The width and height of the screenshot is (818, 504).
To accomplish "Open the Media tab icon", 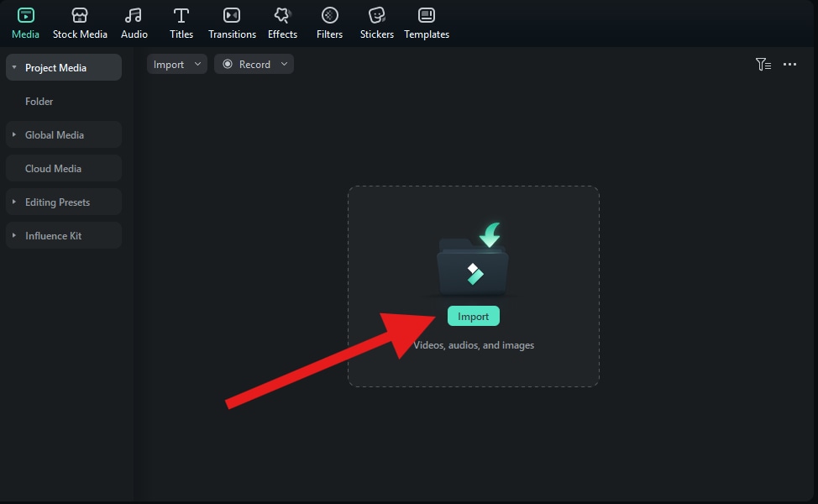I will point(25,15).
